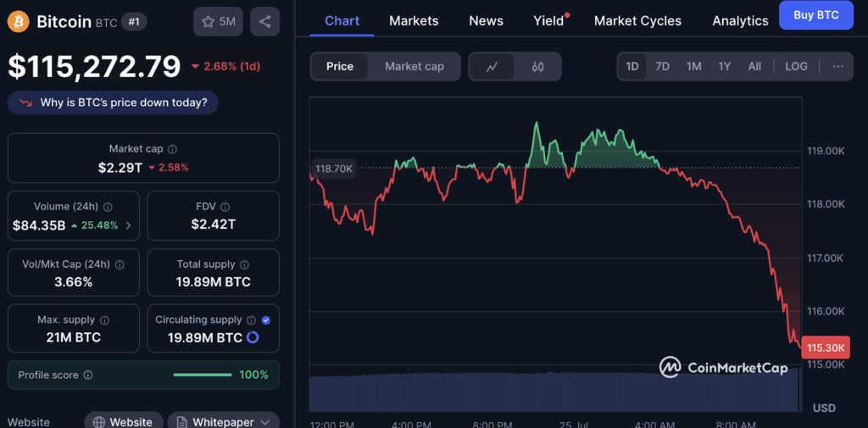Switch to line chart view icon
The height and width of the screenshot is (428, 868).
492,66
